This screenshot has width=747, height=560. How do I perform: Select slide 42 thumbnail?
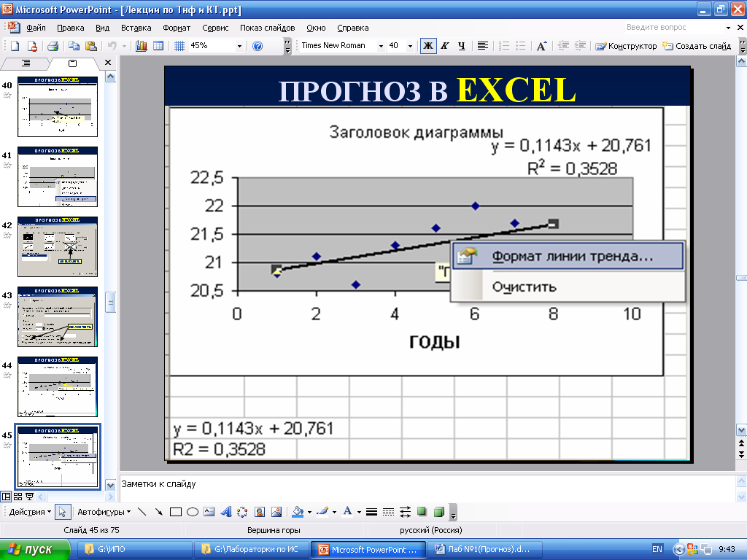point(58,246)
